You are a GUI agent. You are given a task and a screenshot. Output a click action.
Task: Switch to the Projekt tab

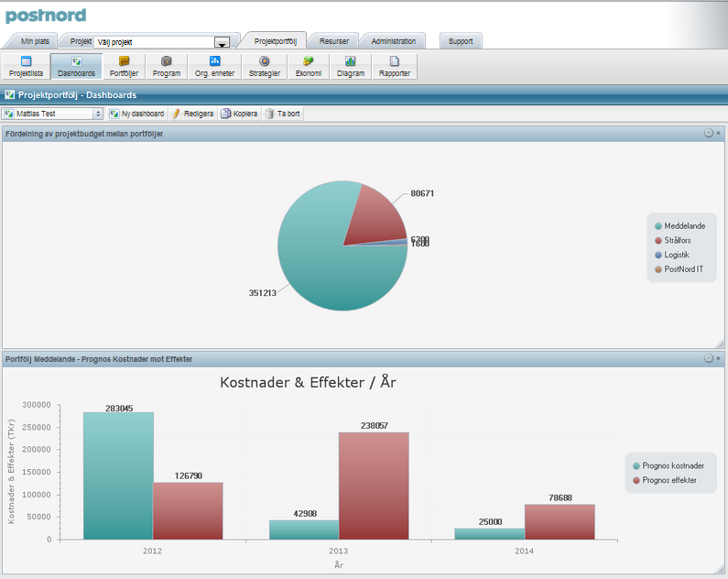pos(81,41)
